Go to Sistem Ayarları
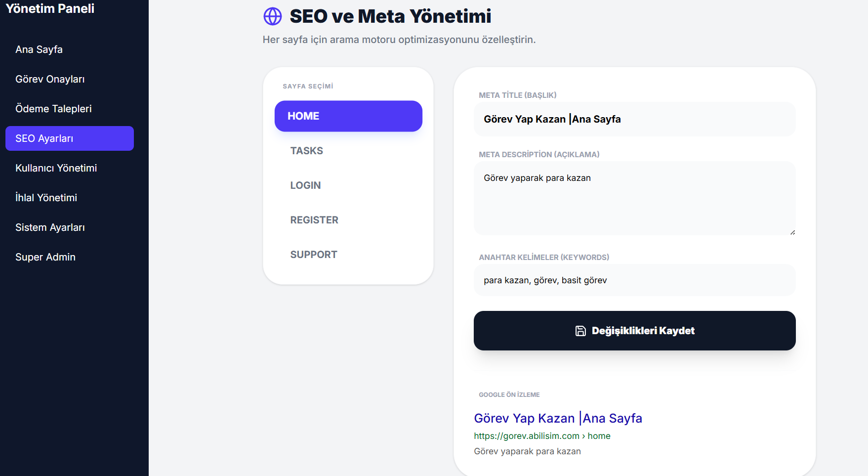This screenshot has height=476, width=868. pyautogui.click(x=50, y=227)
